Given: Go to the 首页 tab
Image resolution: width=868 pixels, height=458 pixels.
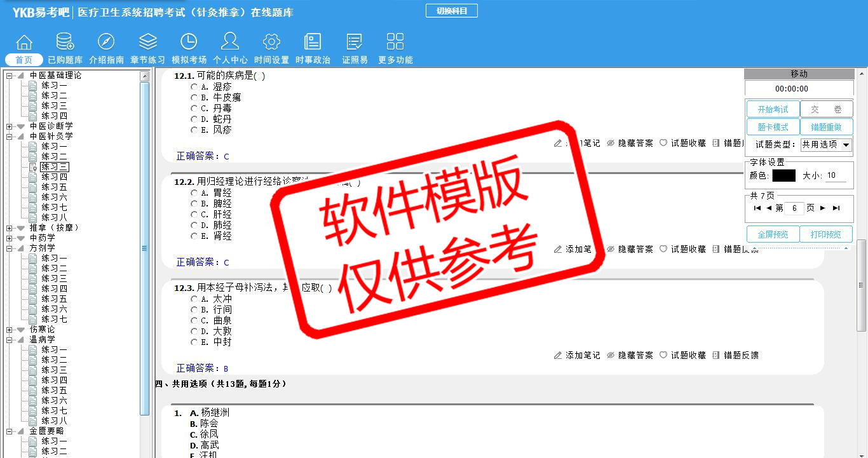Looking at the screenshot, I should pyautogui.click(x=24, y=60).
